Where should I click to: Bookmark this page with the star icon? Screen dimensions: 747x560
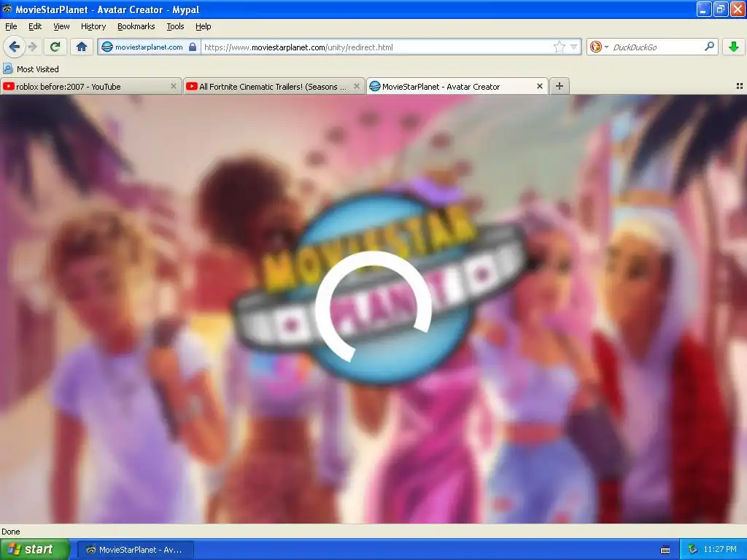[x=559, y=47]
